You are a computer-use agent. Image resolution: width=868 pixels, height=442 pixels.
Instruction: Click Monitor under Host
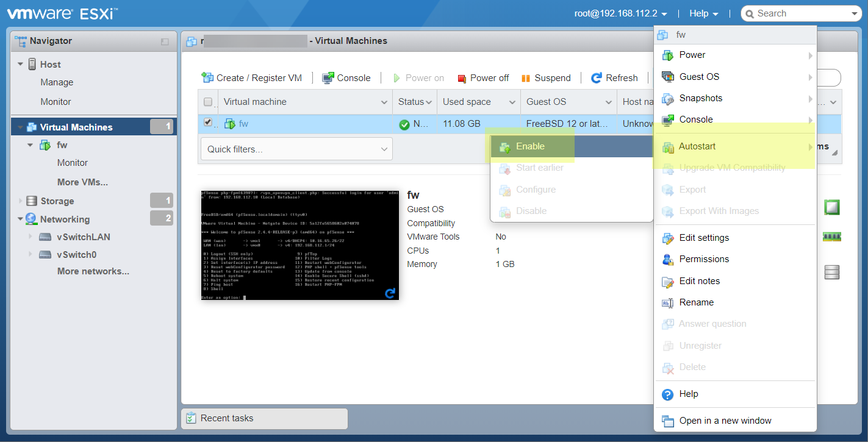(x=56, y=102)
